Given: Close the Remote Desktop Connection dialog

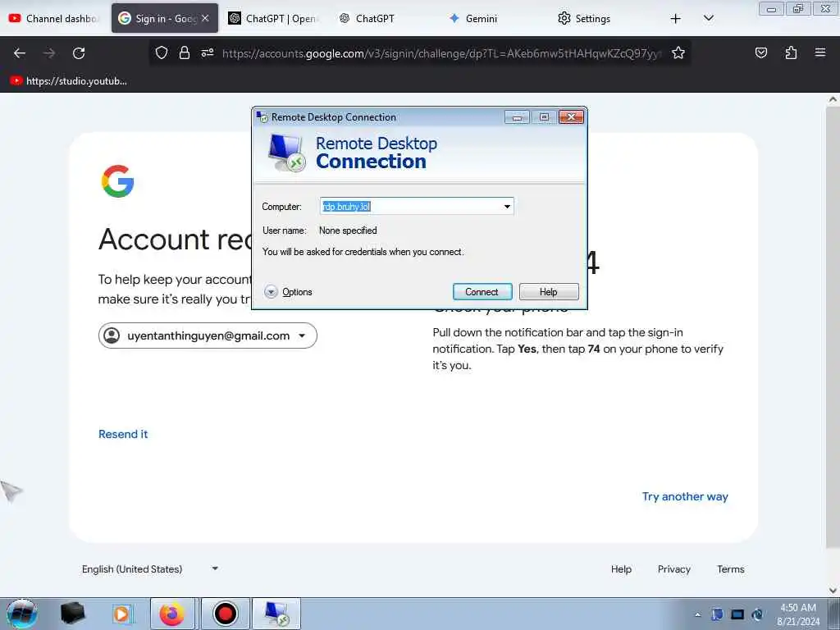Looking at the screenshot, I should coord(571,116).
